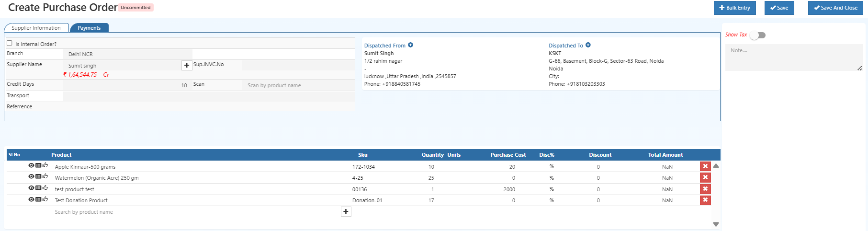Focus Search by product name in table
The image size is (868, 231).
[196, 212]
